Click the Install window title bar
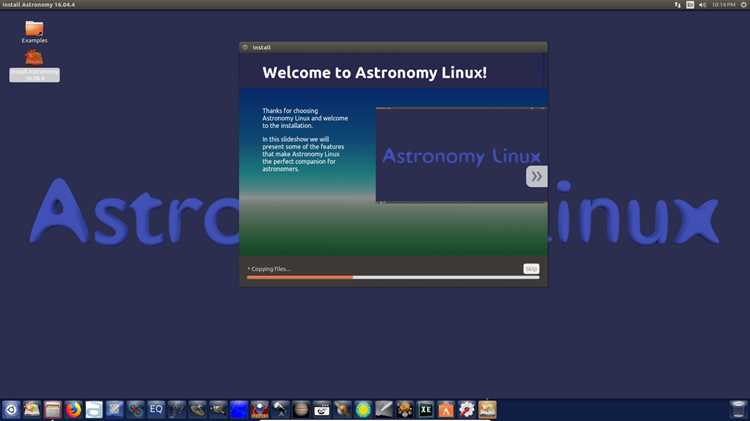750x421 pixels. [x=394, y=47]
